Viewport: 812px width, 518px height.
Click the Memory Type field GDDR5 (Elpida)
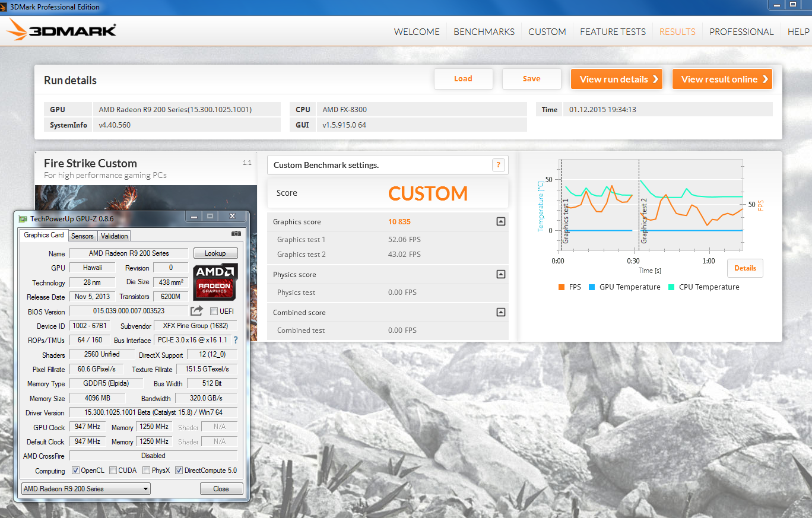pyautogui.click(x=106, y=383)
